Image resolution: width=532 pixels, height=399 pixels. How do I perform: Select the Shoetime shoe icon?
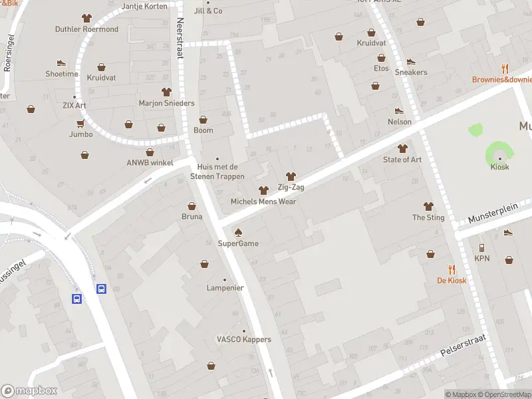point(61,63)
